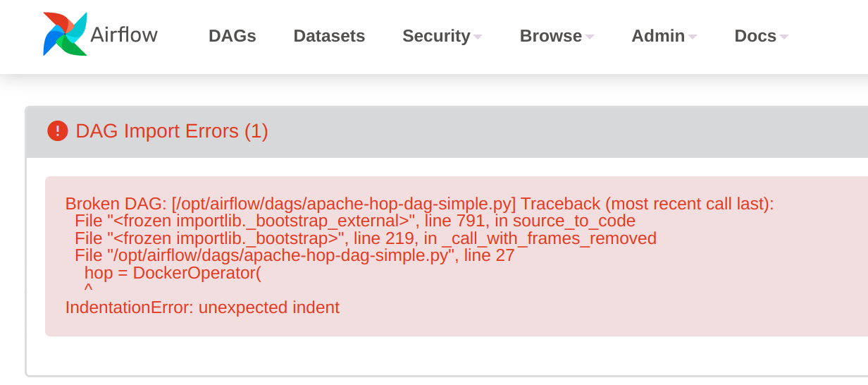Image resolution: width=868 pixels, height=385 pixels.
Task: Open the Admin dropdown menu
Action: coord(658,36)
